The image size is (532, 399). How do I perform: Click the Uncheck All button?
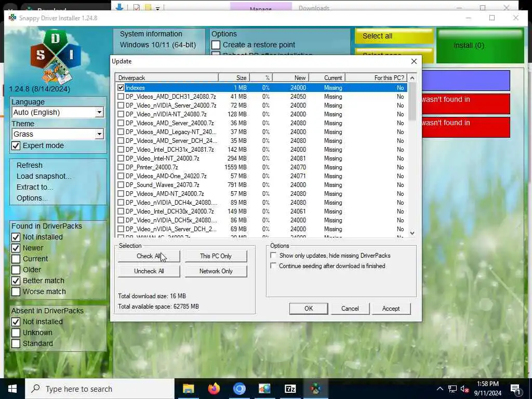click(x=149, y=271)
